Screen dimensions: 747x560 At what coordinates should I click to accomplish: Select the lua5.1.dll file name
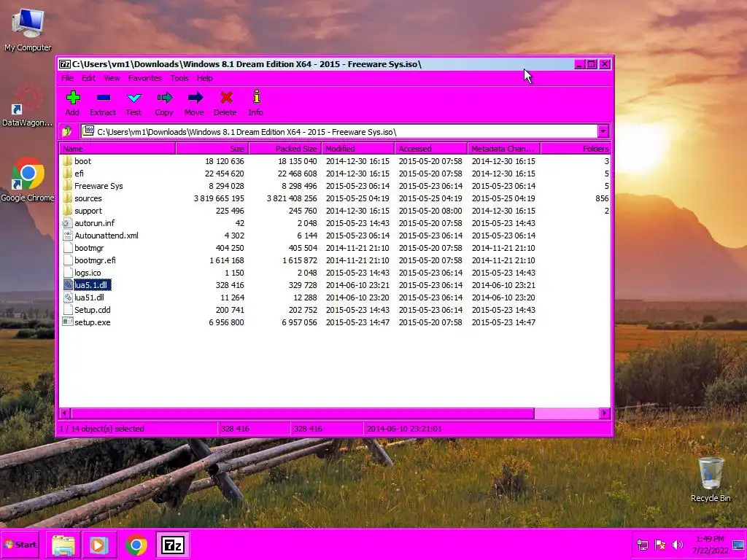[x=93, y=285]
